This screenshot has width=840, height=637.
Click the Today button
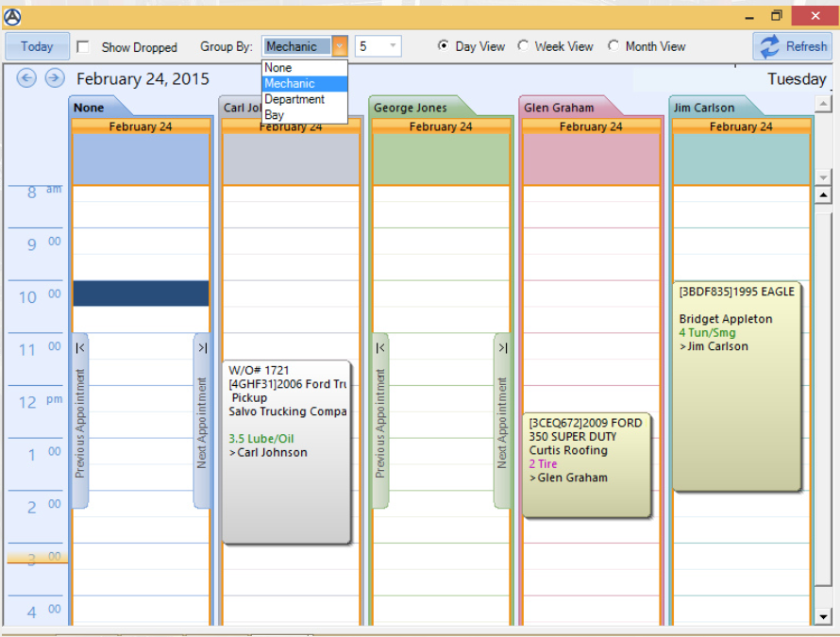(x=37, y=46)
